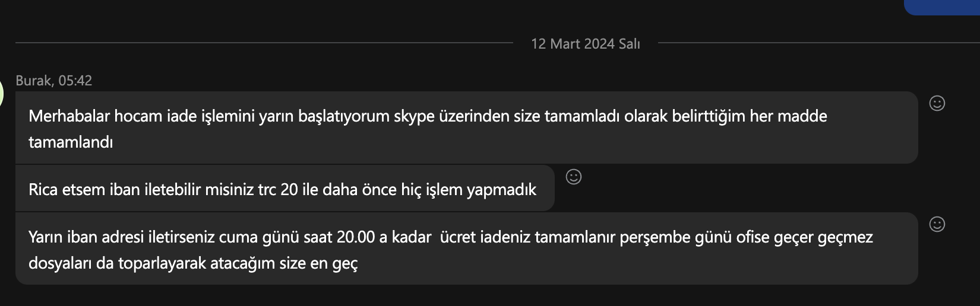Select the 'Merhabalar hocam iade işlemini' message bubble
This screenshot has height=306, width=980.
click(x=467, y=128)
